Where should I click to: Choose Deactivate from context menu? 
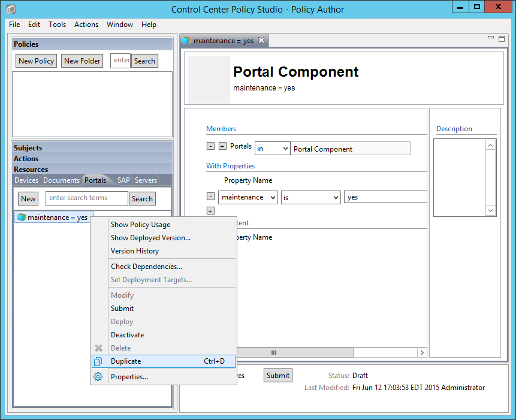[x=164, y=335]
